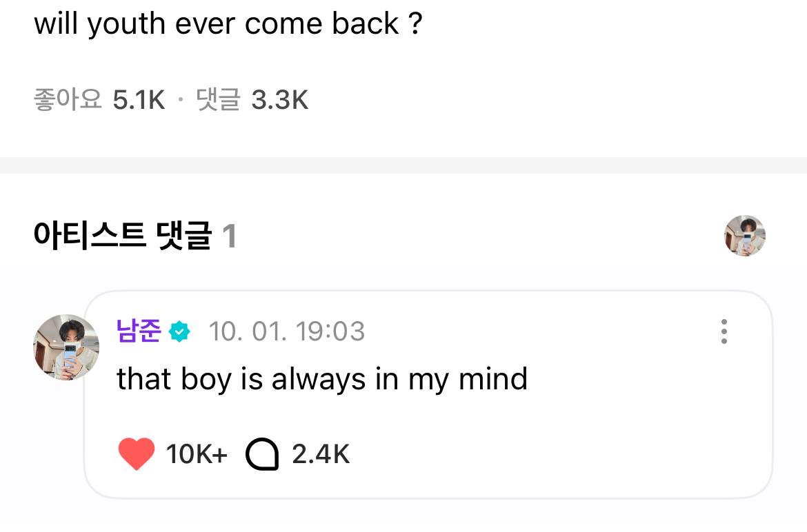View the post's 좋아요 5.1K likes

tap(99, 101)
